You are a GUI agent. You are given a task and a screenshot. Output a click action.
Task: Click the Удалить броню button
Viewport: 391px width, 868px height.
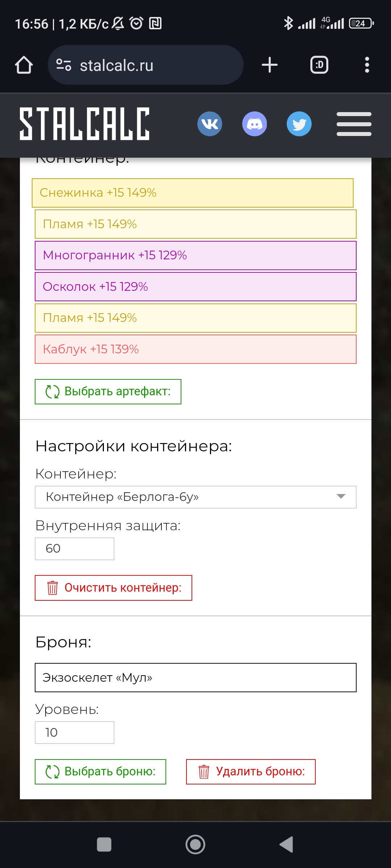tap(251, 772)
